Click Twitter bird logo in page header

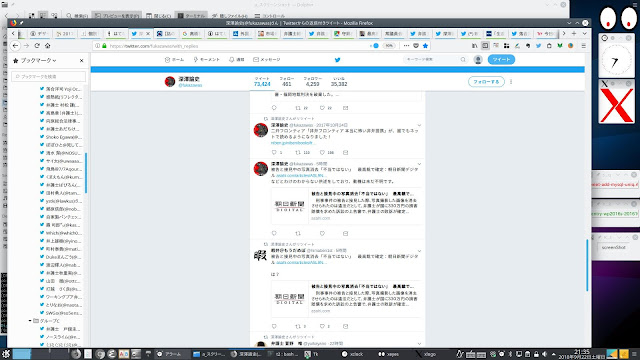[x=338, y=60]
